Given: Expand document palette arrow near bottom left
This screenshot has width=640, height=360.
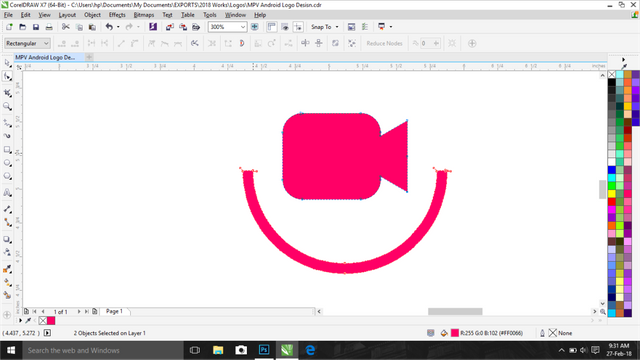Looking at the screenshot, I should click(x=20, y=321).
